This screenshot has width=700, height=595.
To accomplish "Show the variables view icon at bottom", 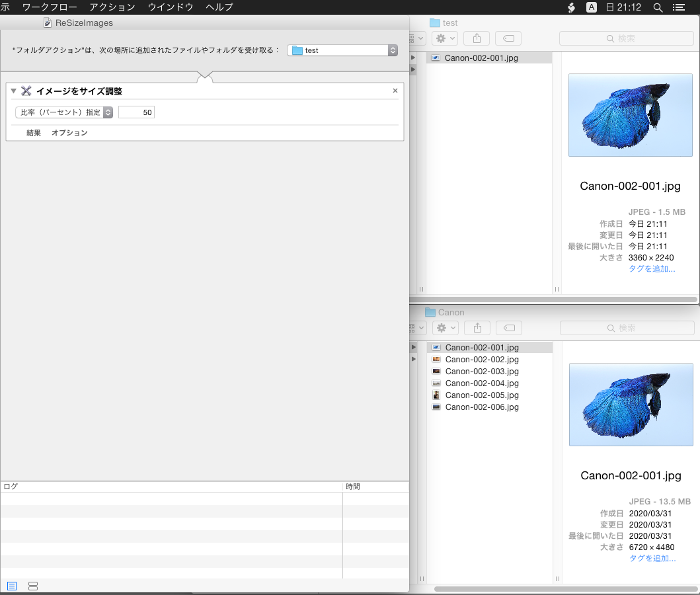I will 33,586.
